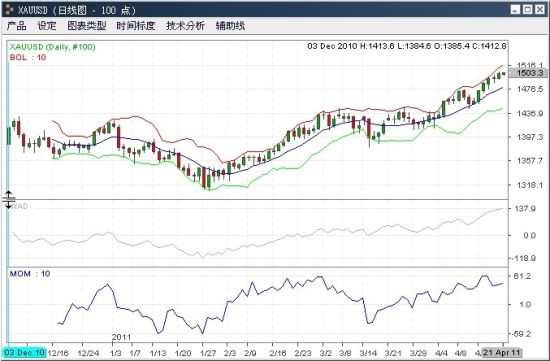Click the 3/28 date axis label
The height and width of the screenshot is (361, 550).
click(x=418, y=353)
